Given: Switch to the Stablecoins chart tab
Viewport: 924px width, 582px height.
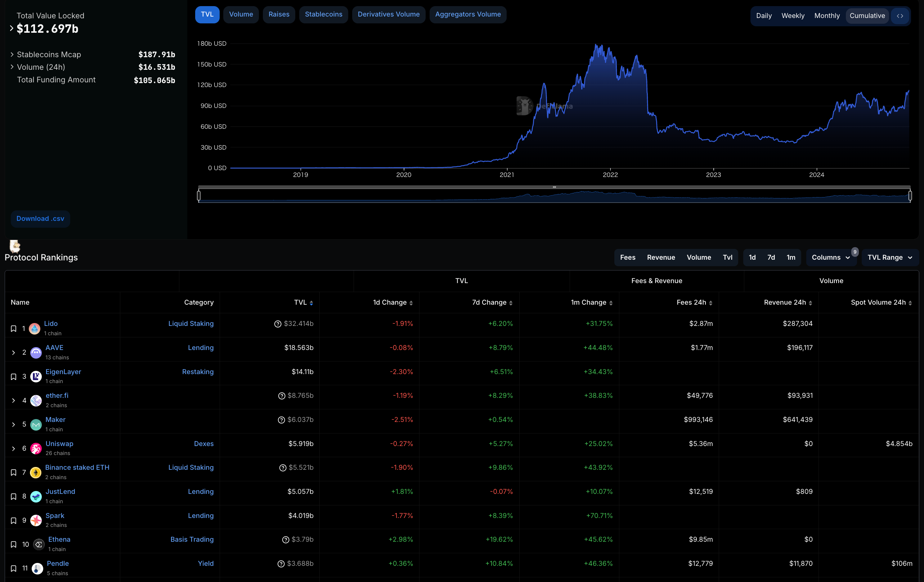Looking at the screenshot, I should click(x=323, y=15).
